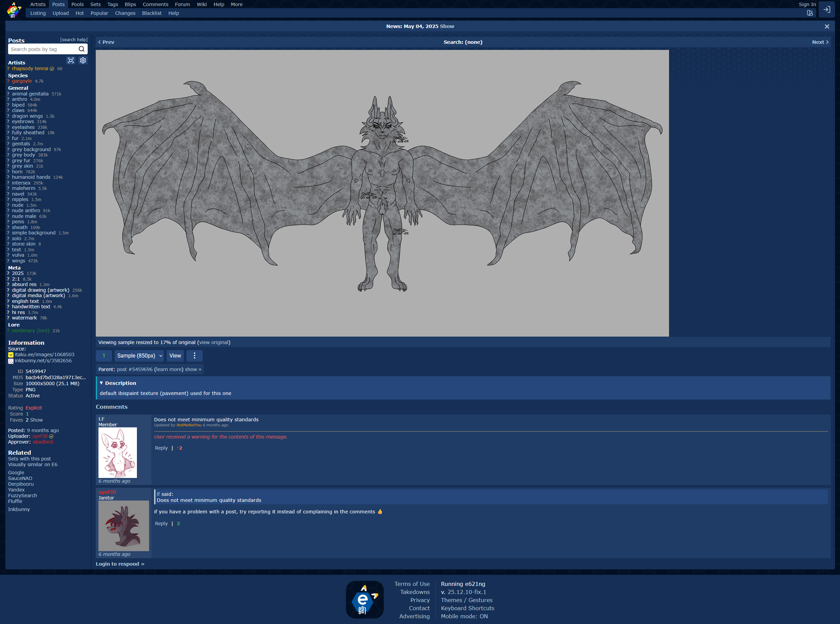The height and width of the screenshot is (624, 840).
Task: Open the Popular submenu tab
Action: (99, 13)
